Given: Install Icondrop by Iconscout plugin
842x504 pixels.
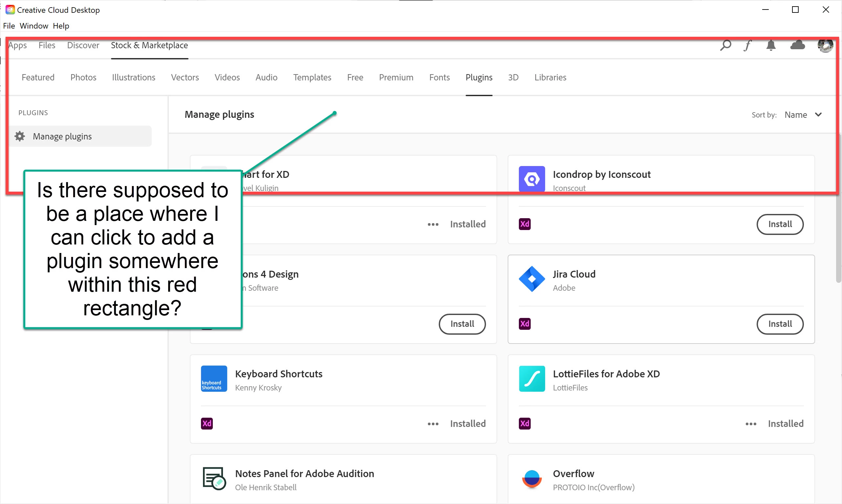Looking at the screenshot, I should tap(780, 224).
